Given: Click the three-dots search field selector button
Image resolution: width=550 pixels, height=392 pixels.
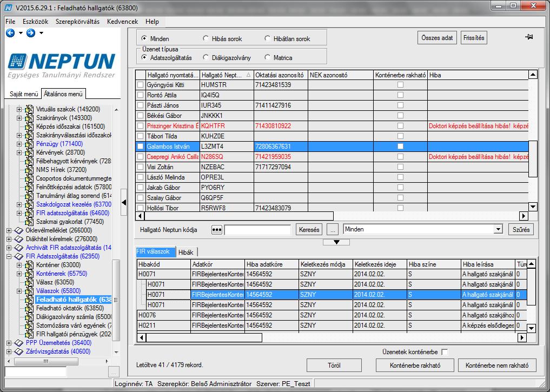Looking at the screenshot, I should (217, 230).
